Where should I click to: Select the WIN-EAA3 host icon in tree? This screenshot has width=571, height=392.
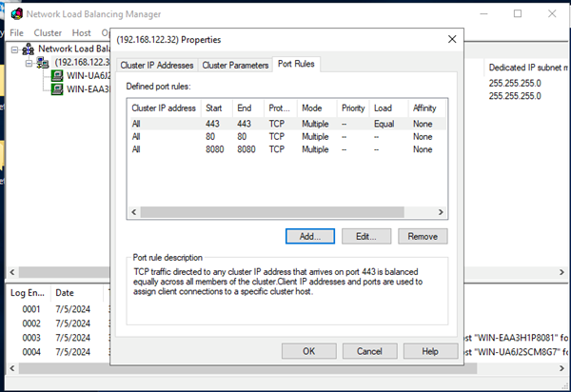(57, 88)
